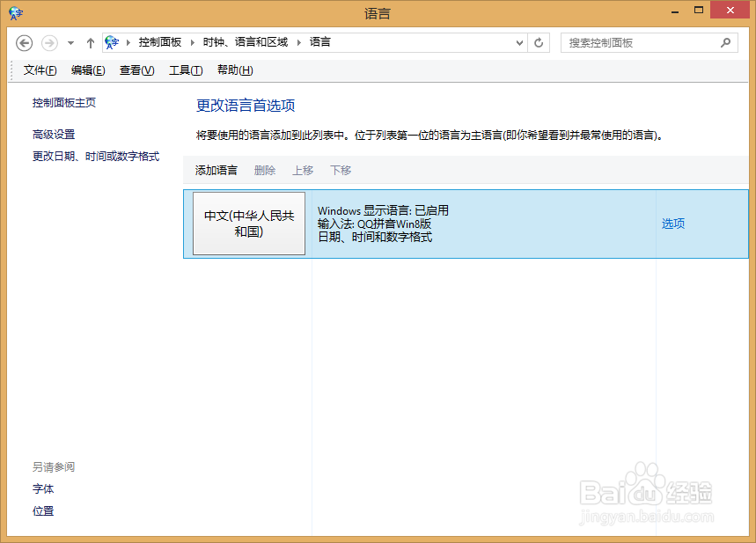Maximize the 语言 window

699,11
